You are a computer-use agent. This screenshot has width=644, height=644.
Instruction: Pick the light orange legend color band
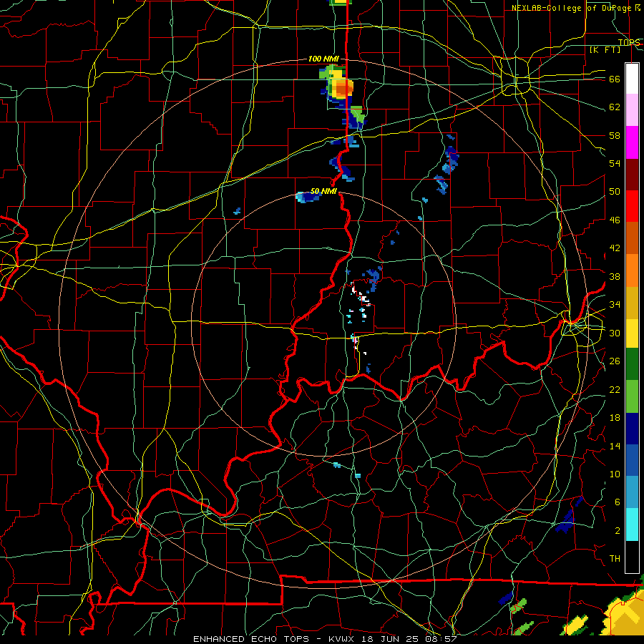pyautogui.click(x=632, y=270)
